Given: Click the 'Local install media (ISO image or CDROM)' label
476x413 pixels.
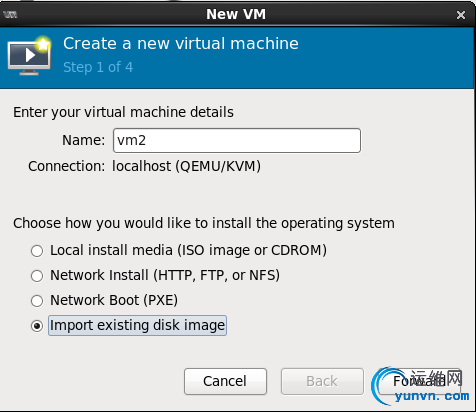Looking at the screenshot, I should [x=188, y=250].
